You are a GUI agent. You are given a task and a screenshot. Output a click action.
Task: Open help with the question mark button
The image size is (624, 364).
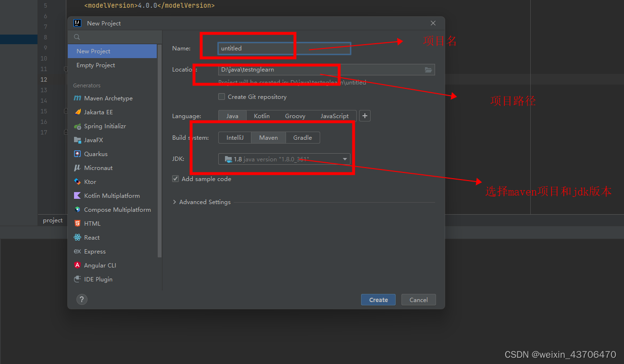[x=82, y=300]
